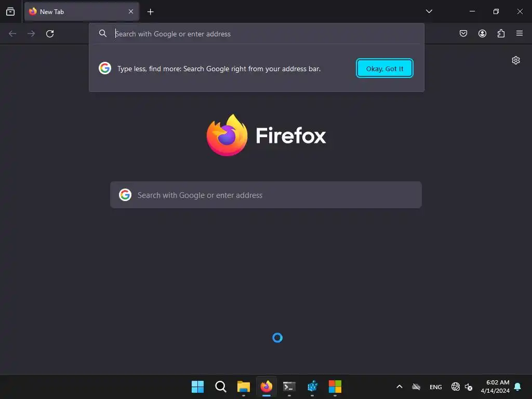Click the OneDrive cloud tray icon

(416, 387)
